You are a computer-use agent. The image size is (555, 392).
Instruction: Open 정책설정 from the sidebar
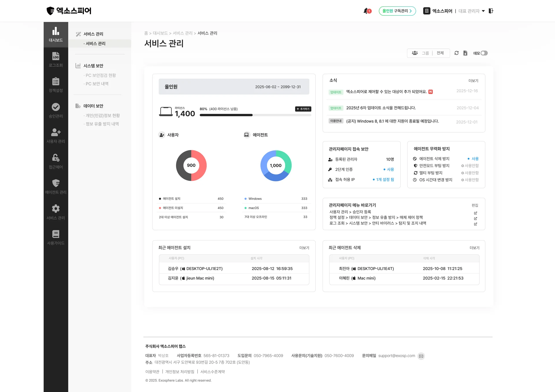55,85
